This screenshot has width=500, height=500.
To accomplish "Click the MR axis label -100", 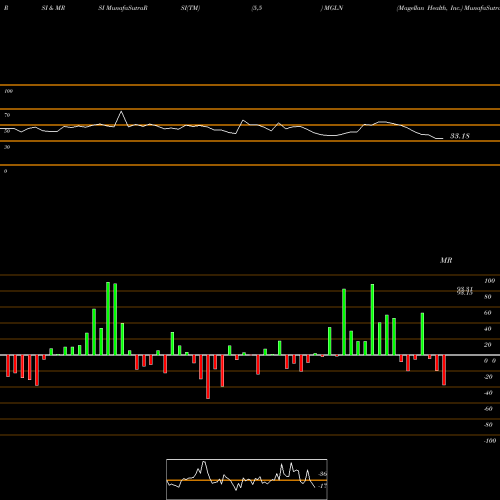I will (490, 441).
